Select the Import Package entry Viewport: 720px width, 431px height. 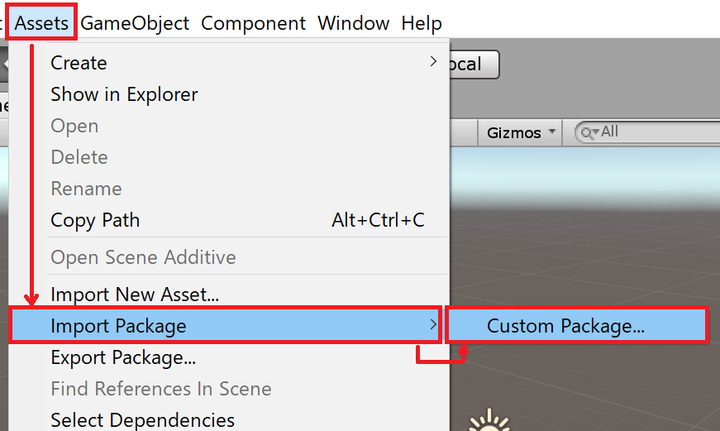[225, 325]
